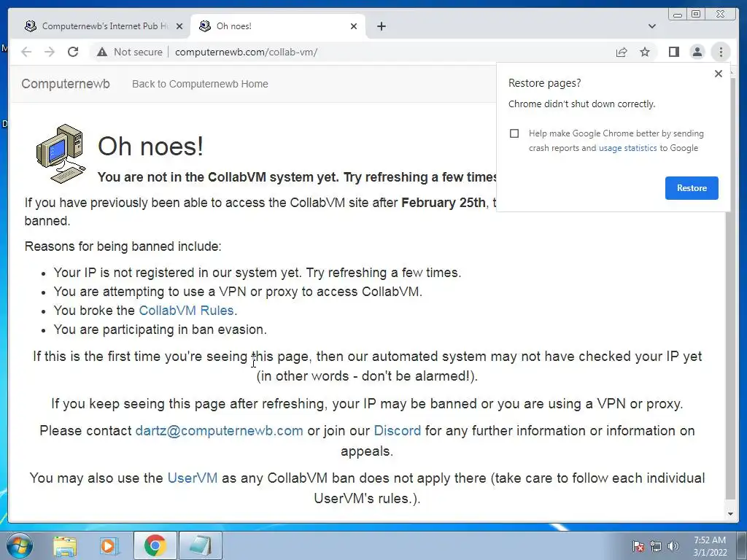
Task: Click the Action Center flag tray icon
Action: coord(638,546)
